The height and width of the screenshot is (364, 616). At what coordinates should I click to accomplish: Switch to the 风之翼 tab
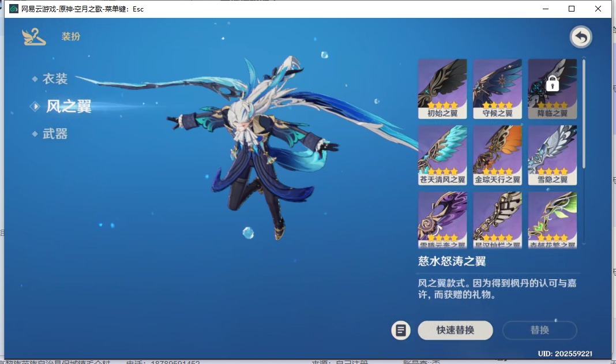[x=68, y=106]
